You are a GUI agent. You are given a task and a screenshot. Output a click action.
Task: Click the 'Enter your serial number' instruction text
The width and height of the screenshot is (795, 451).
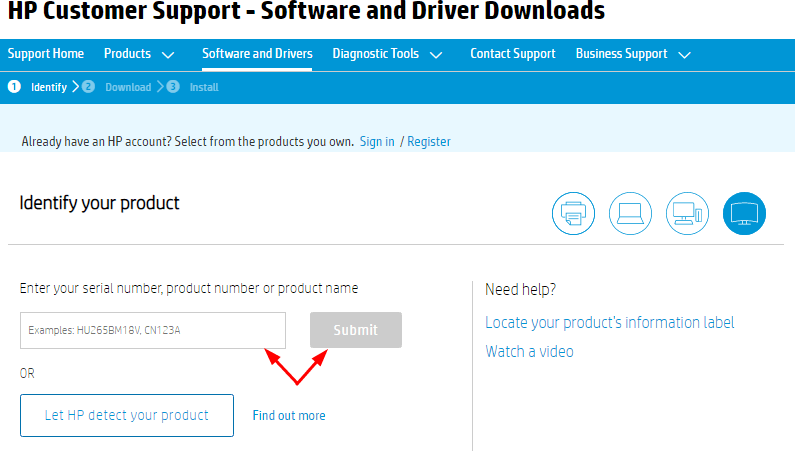pos(189,288)
